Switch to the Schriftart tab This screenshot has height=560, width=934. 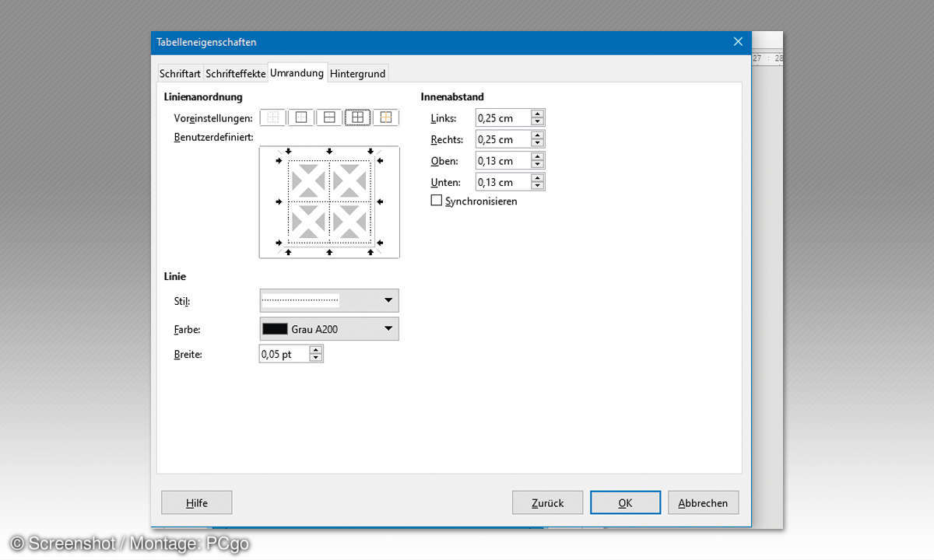(181, 73)
